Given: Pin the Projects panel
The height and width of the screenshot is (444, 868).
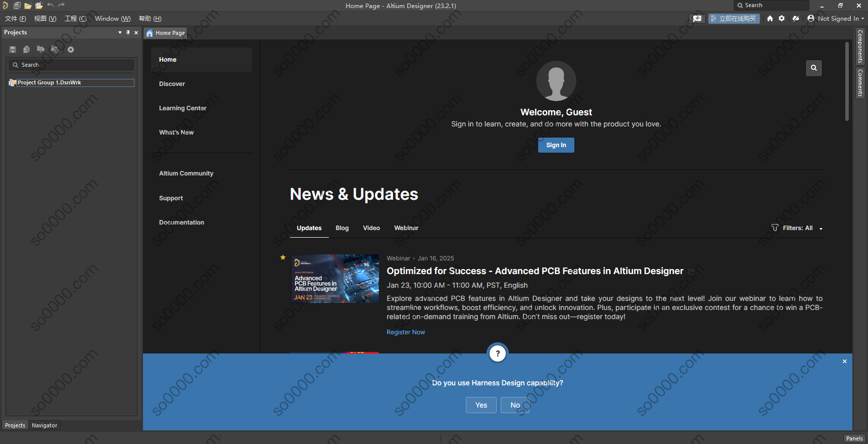Looking at the screenshot, I should pyautogui.click(x=128, y=32).
